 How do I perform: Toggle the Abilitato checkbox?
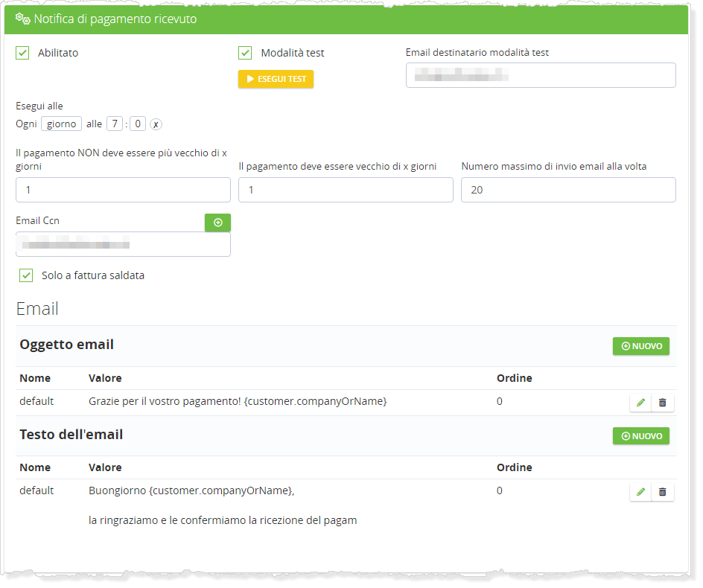22,53
